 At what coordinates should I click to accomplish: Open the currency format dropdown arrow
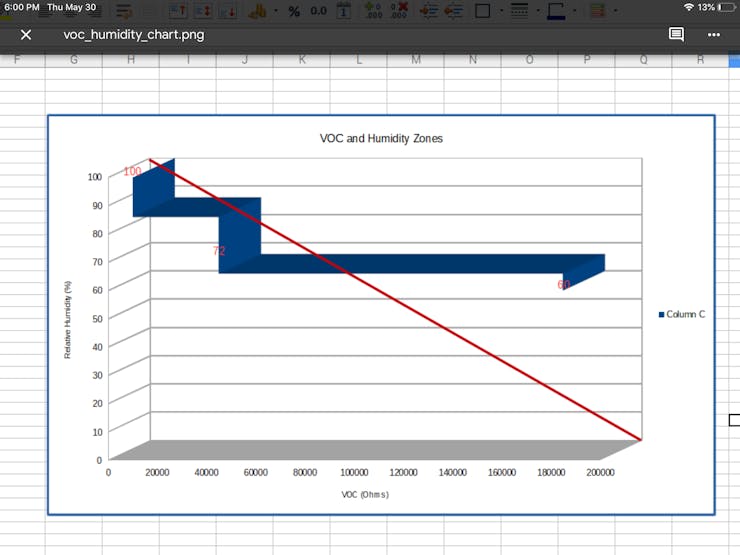(x=276, y=11)
